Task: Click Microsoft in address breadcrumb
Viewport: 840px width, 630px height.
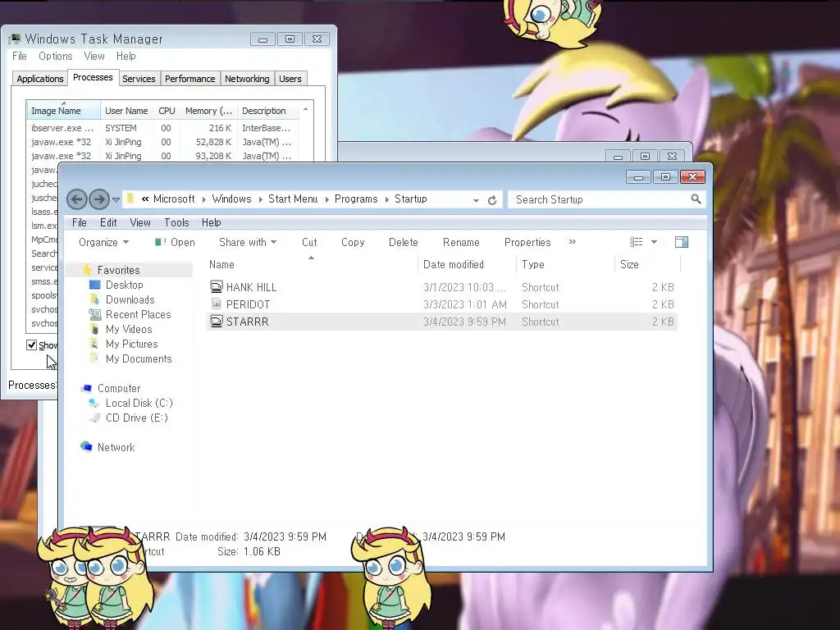Action: 174,199
